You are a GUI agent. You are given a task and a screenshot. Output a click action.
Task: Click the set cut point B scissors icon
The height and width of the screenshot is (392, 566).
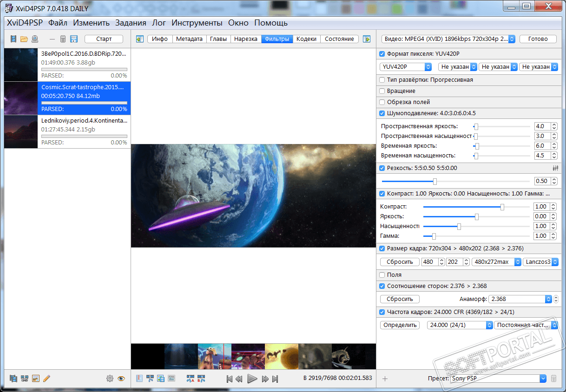coord(201,379)
